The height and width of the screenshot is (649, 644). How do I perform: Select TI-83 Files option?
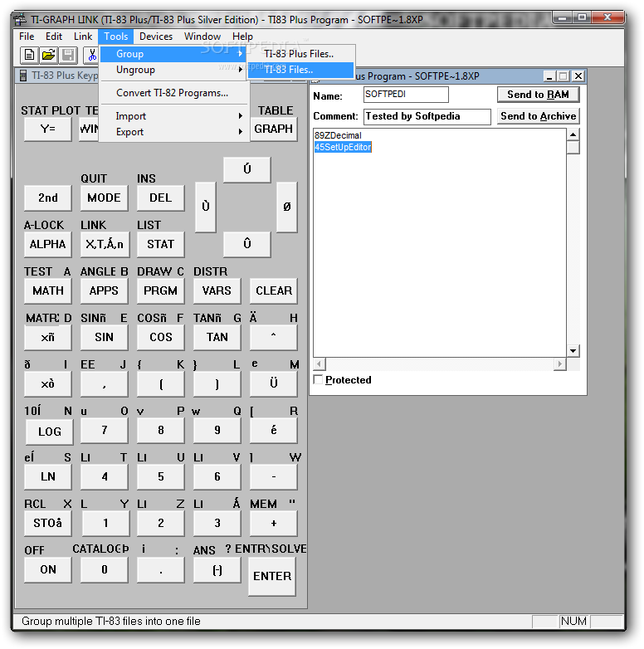(x=300, y=70)
